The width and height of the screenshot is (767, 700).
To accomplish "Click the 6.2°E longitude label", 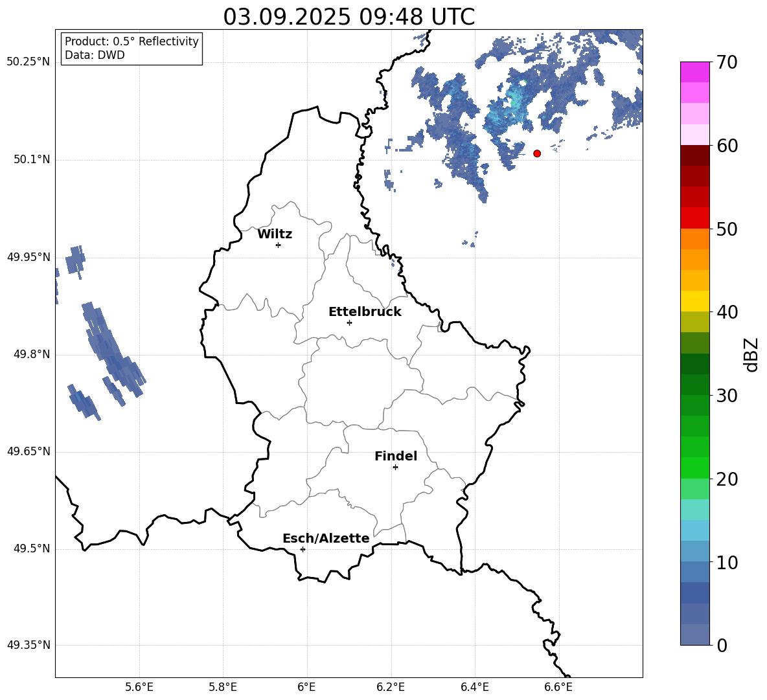I will [x=391, y=687].
